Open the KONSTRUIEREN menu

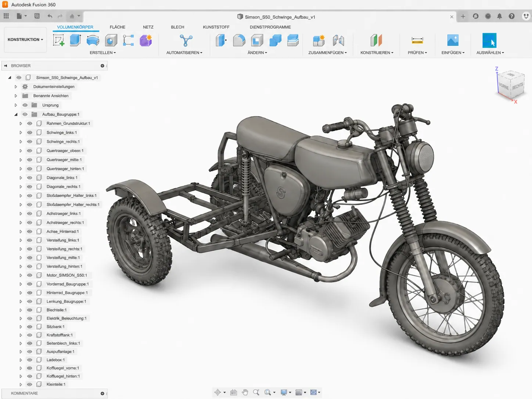coord(377,53)
